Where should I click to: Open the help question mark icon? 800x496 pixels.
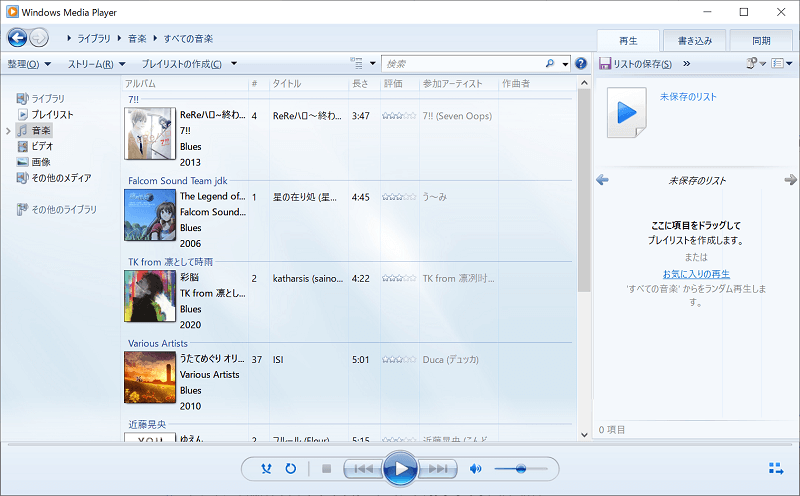(581, 64)
